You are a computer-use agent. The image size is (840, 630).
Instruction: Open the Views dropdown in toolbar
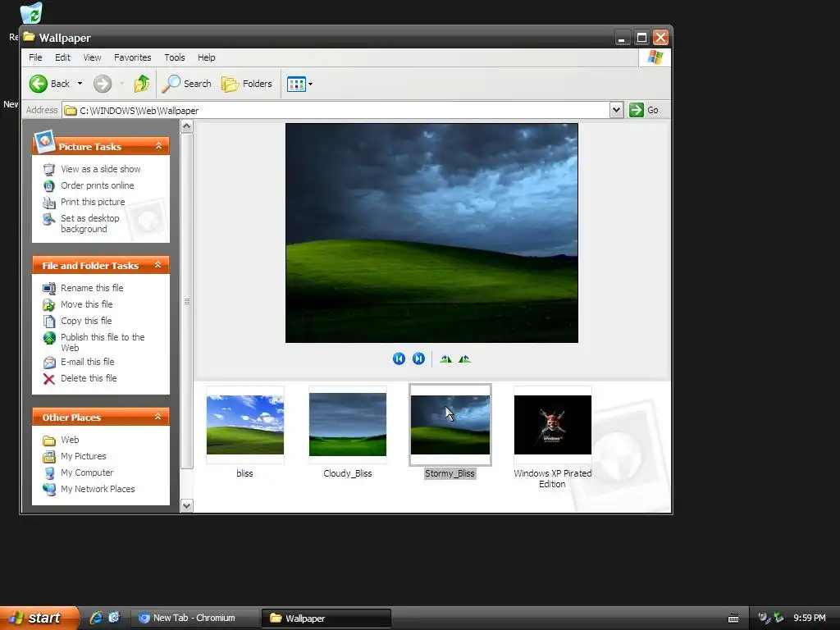tap(299, 84)
